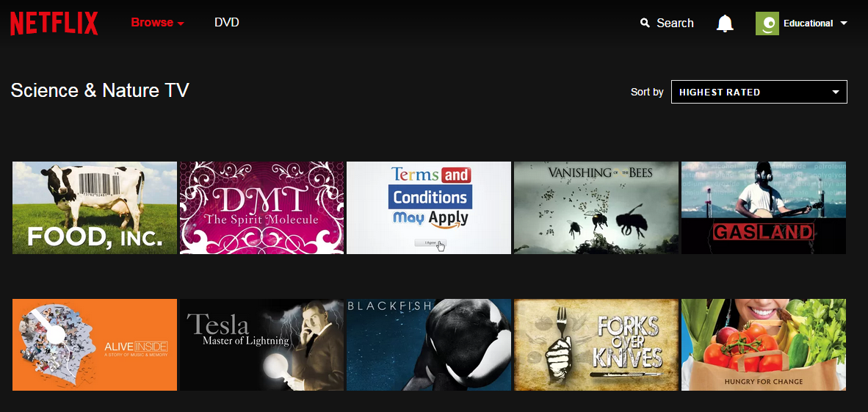The height and width of the screenshot is (412, 868).
Task: Click the Sort by label
Action: pyautogui.click(x=647, y=92)
